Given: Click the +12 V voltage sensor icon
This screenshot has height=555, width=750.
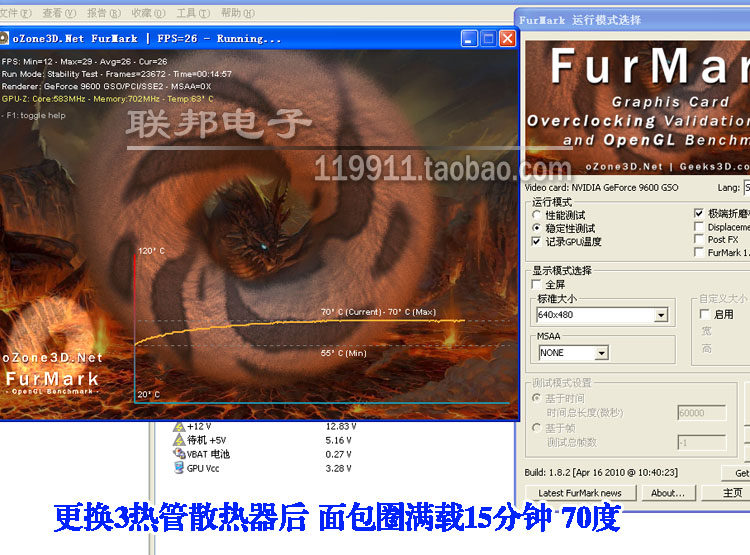Looking at the screenshot, I should click(179, 426).
